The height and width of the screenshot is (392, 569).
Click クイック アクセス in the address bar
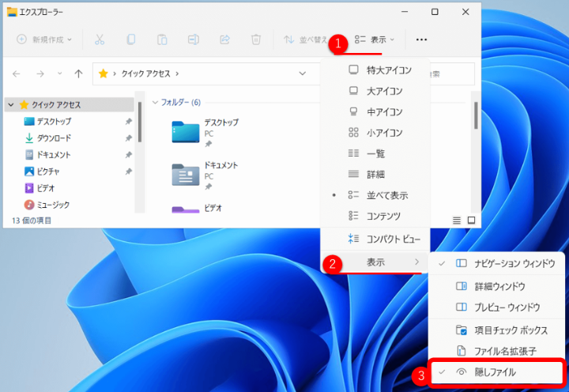pyautogui.click(x=145, y=73)
